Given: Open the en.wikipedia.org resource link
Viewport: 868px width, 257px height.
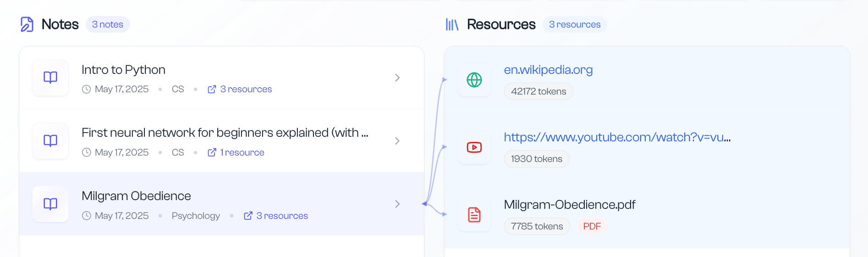Looking at the screenshot, I should 548,70.
